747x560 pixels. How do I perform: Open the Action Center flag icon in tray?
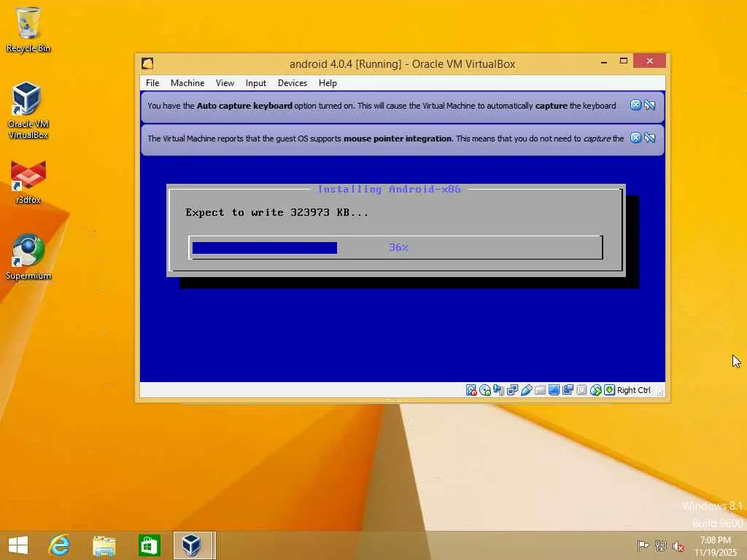coord(643,545)
